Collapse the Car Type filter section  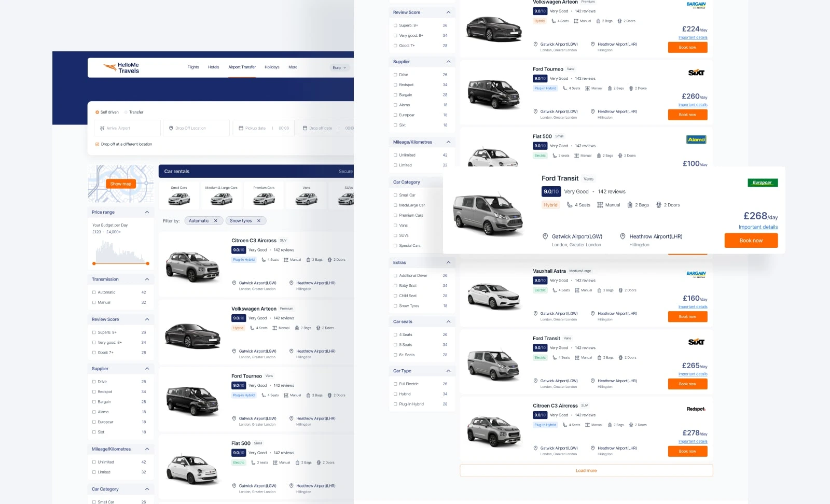coord(448,371)
